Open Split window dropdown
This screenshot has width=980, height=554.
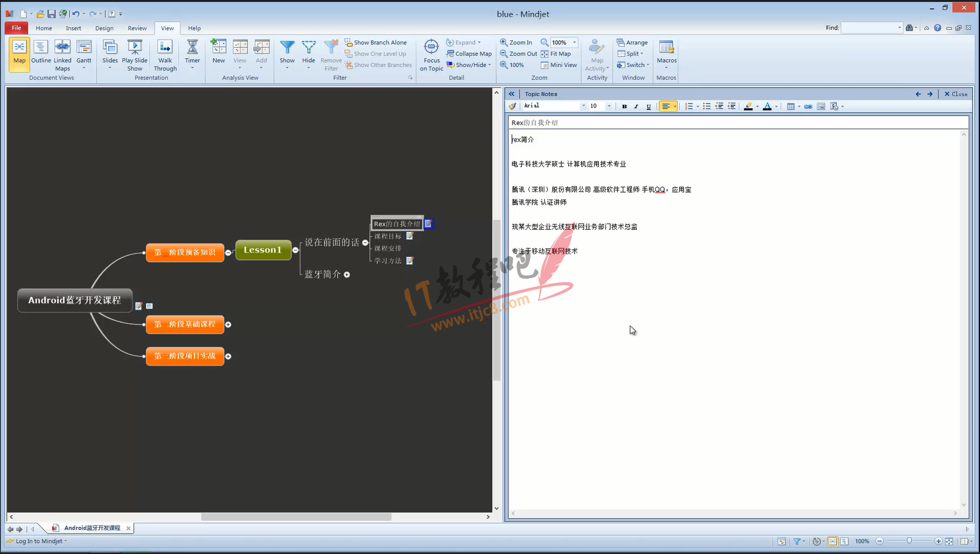coord(631,53)
